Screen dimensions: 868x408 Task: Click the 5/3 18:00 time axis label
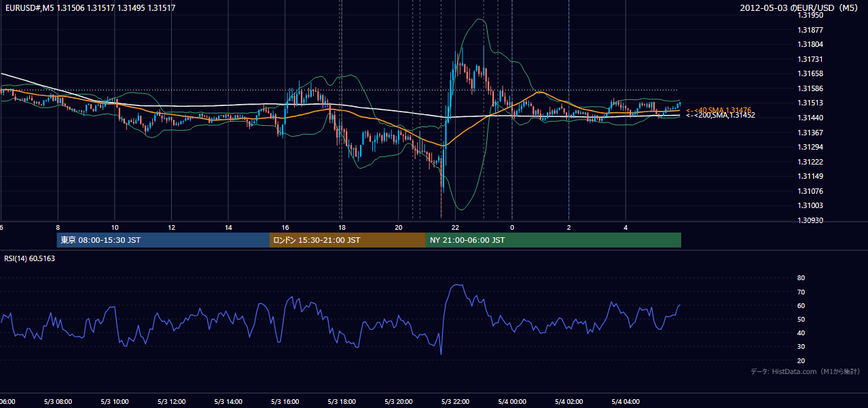tap(342, 402)
